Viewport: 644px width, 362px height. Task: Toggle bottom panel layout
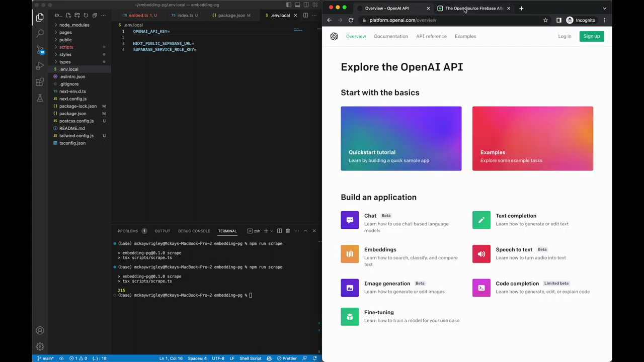(297, 5)
